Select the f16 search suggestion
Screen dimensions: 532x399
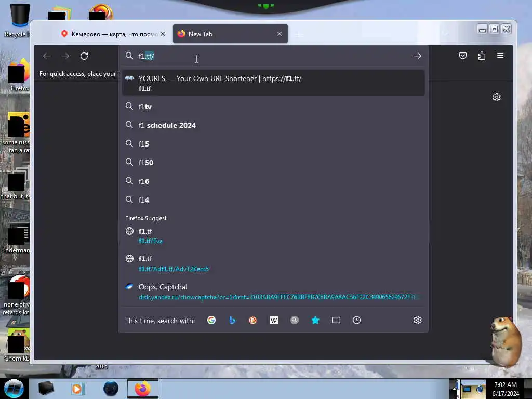coord(273,181)
